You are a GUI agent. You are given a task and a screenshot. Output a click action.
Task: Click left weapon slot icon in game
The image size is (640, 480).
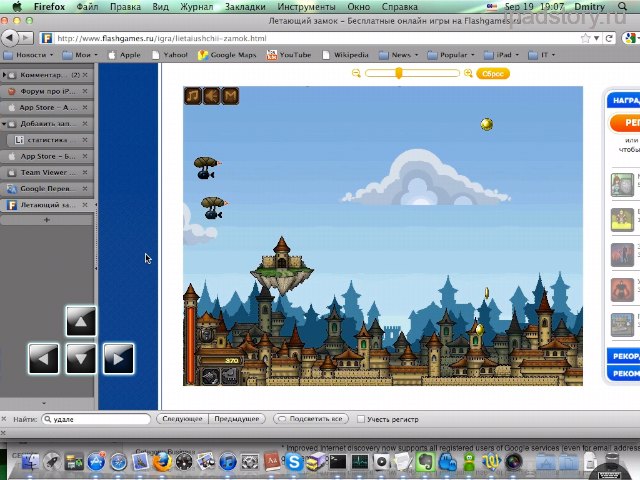point(210,376)
